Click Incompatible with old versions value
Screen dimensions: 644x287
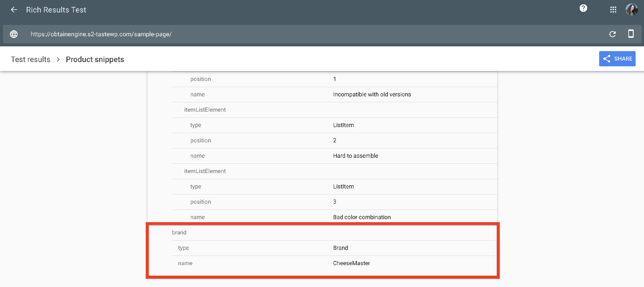point(372,94)
